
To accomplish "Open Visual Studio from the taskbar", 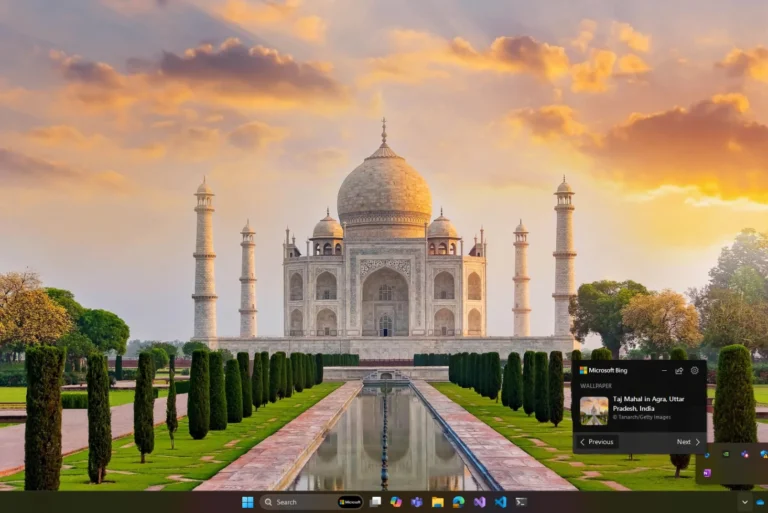I will tap(480, 502).
